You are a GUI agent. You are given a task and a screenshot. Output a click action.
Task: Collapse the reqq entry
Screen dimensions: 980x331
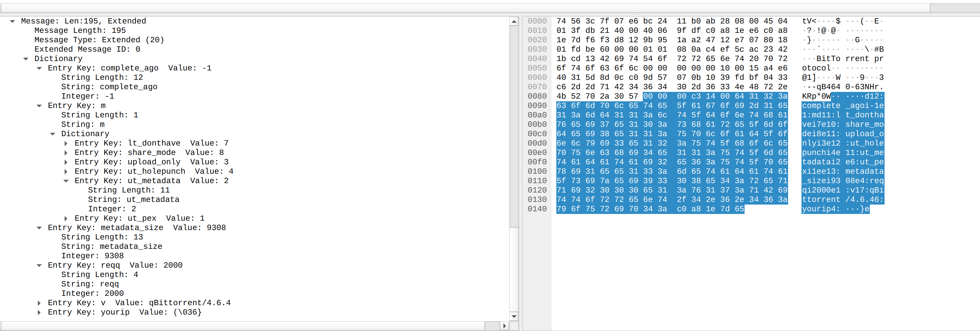coord(40,265)
